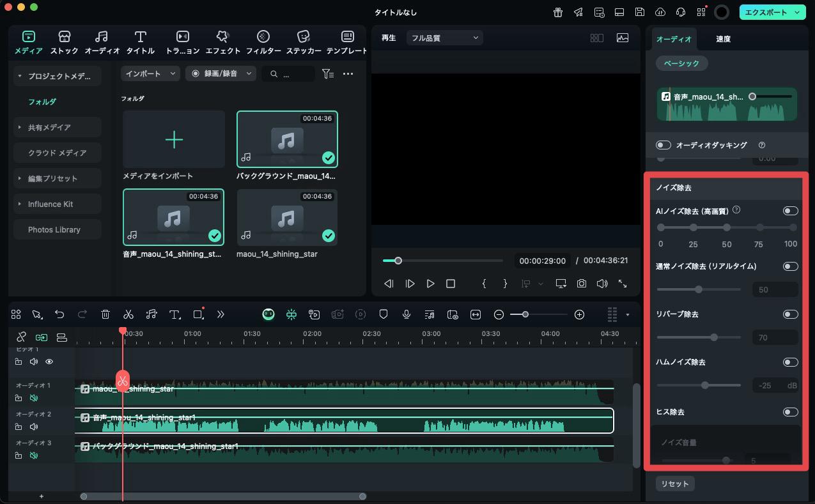Click the text tool icon in timeline toolbar
815x504 pixels.
point(175,314)
